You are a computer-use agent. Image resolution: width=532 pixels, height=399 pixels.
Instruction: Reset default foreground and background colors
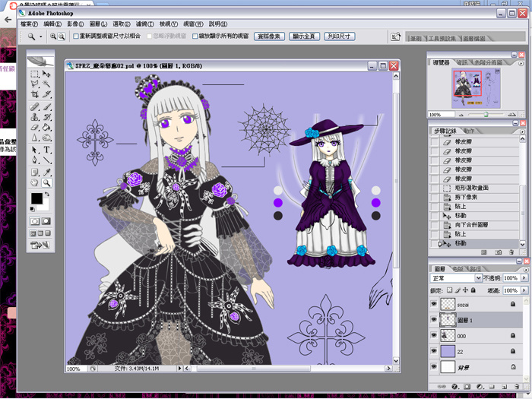(32, 209)
